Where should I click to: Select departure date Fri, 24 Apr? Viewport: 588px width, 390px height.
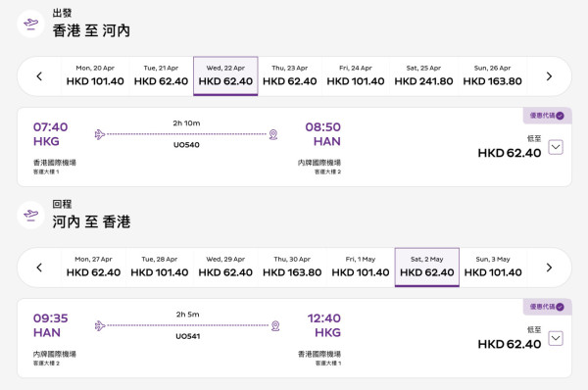pyautogui.click(x=356, y=76)
